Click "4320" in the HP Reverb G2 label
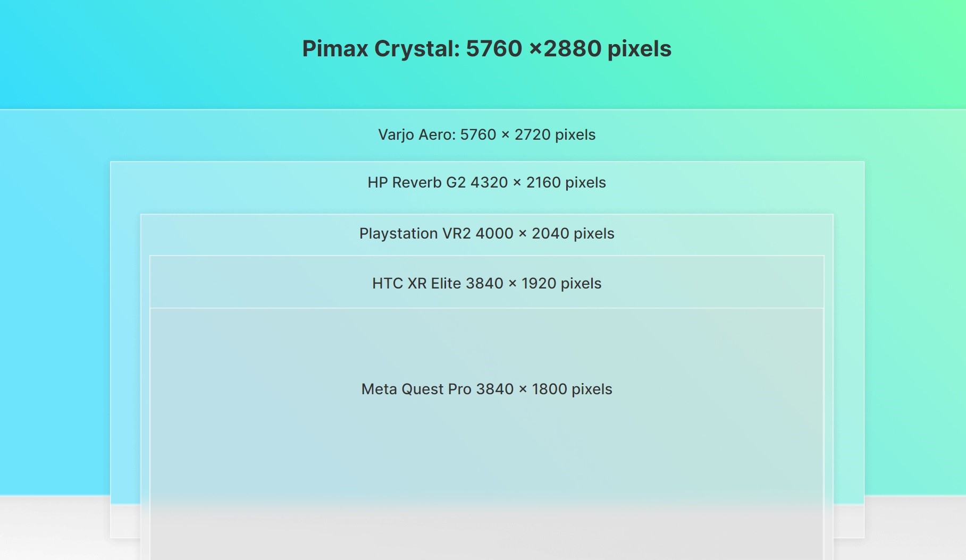 pos(489,183)
